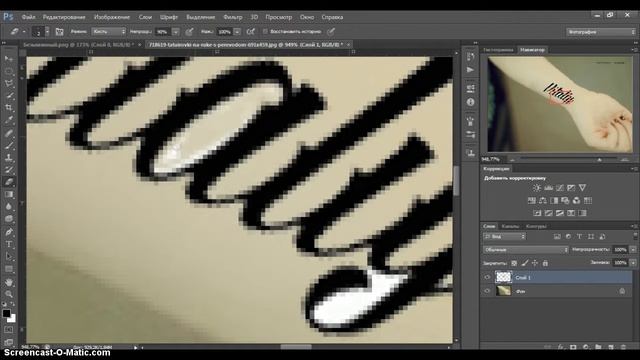Viewport: 640px width, 360px height.
Task: Switch to the first document tab
Action: (x=78, y=44)
